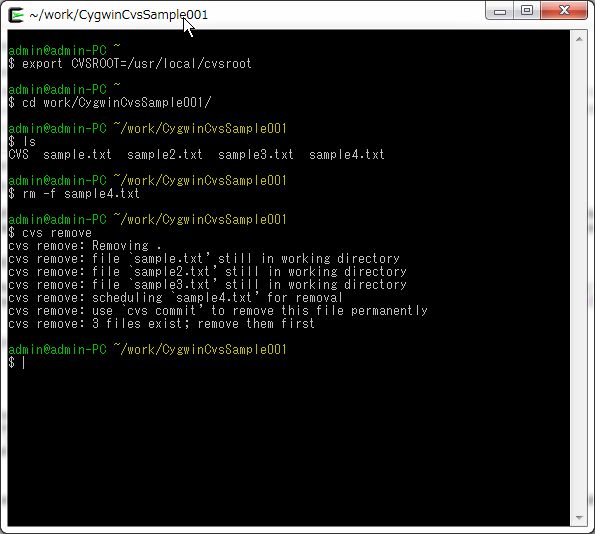Click the scrollbar down arrow
The image size is (595, 534).
(x=579, y=518)
